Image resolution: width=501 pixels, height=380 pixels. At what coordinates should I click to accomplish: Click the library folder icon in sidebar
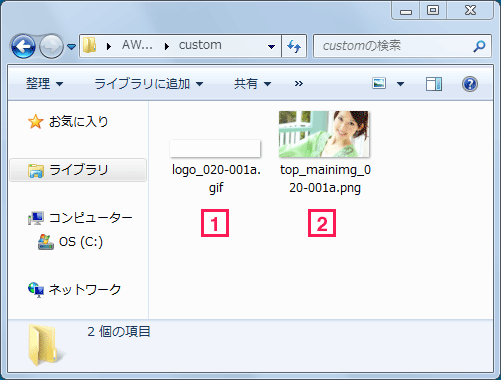36,171
